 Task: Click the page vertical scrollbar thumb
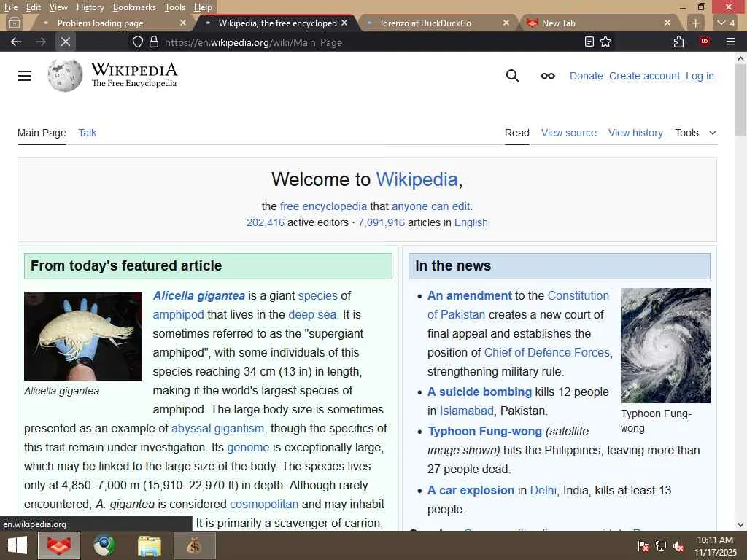[x=740, y=100]
